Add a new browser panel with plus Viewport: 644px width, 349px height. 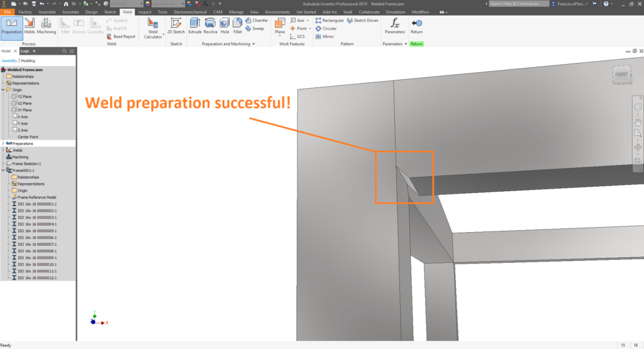(34, 51)
